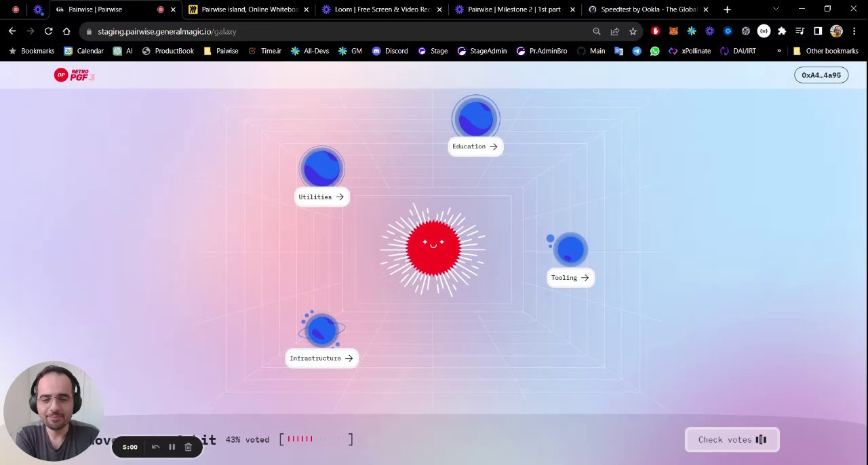Screen dimensions: 868x465
Task: Expand hidden bookmarks chevron
Action: 778,51
